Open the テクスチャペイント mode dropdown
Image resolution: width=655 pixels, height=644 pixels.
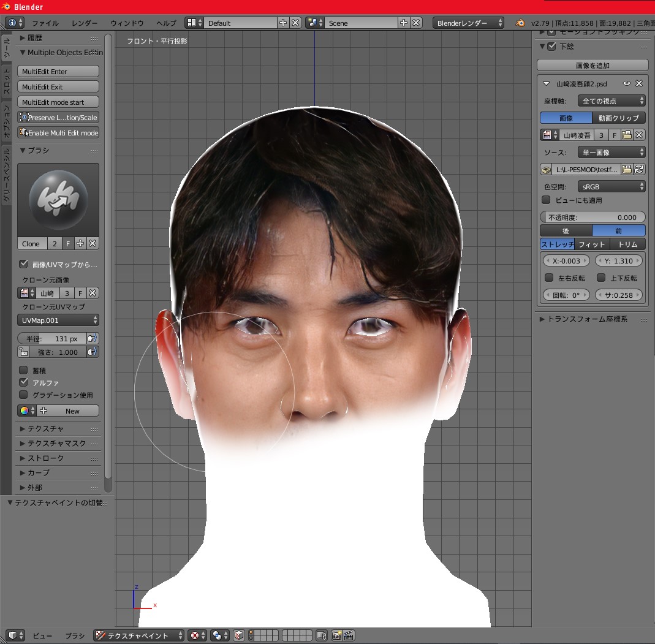pos(139,635)
